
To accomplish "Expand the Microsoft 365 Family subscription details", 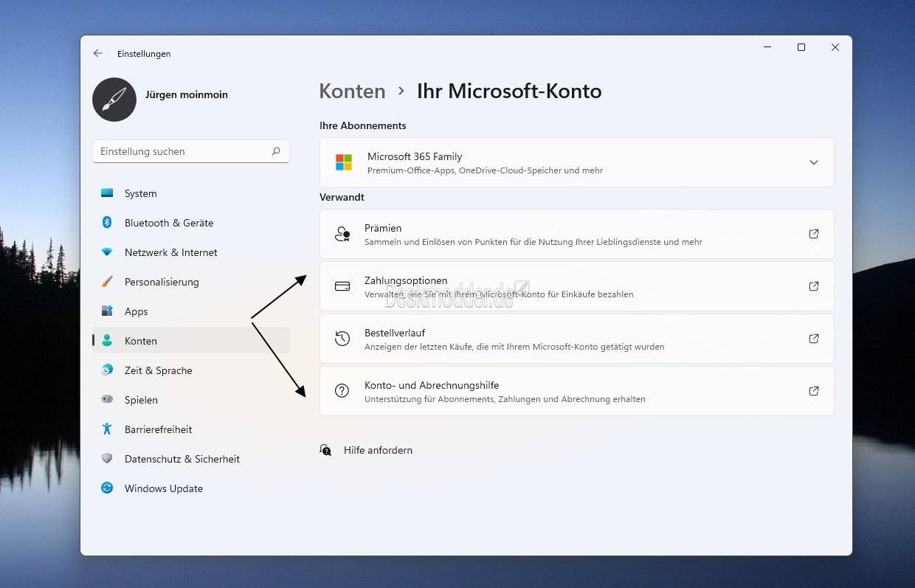I will pos(814,162).
